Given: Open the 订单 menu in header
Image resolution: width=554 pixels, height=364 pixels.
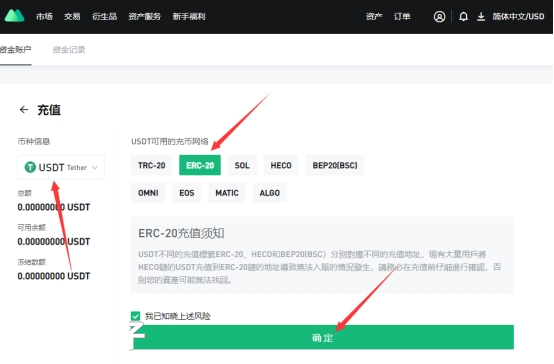Looking at the screenshot, I should pos(402,17).
